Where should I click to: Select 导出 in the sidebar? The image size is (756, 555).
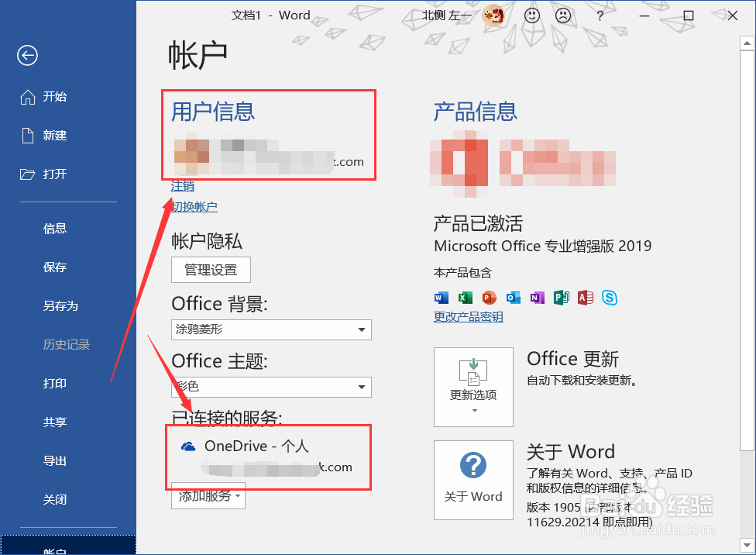tap(54, 461)
